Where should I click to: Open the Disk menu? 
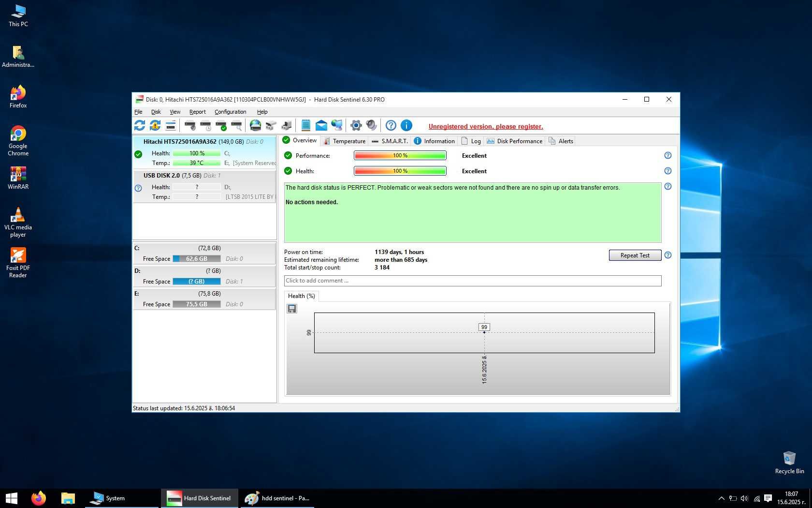156,112
